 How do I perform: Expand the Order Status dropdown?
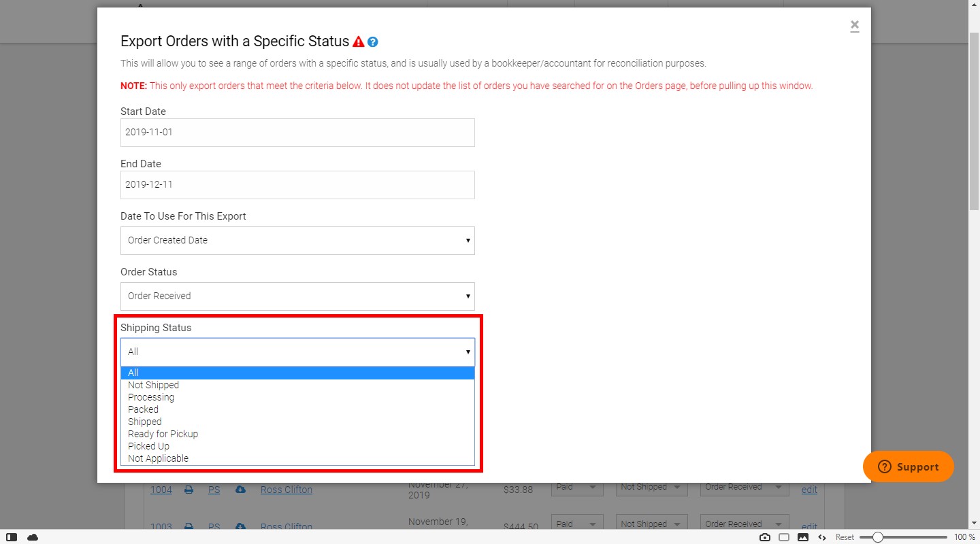[x=297, y=296]
